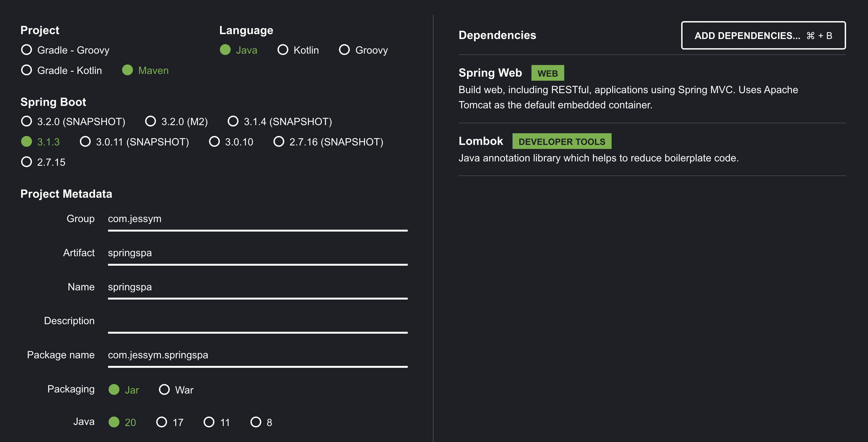Viewport: 868px width, 442px height.
Task: Select War packaging
Action: click(176, 390)
